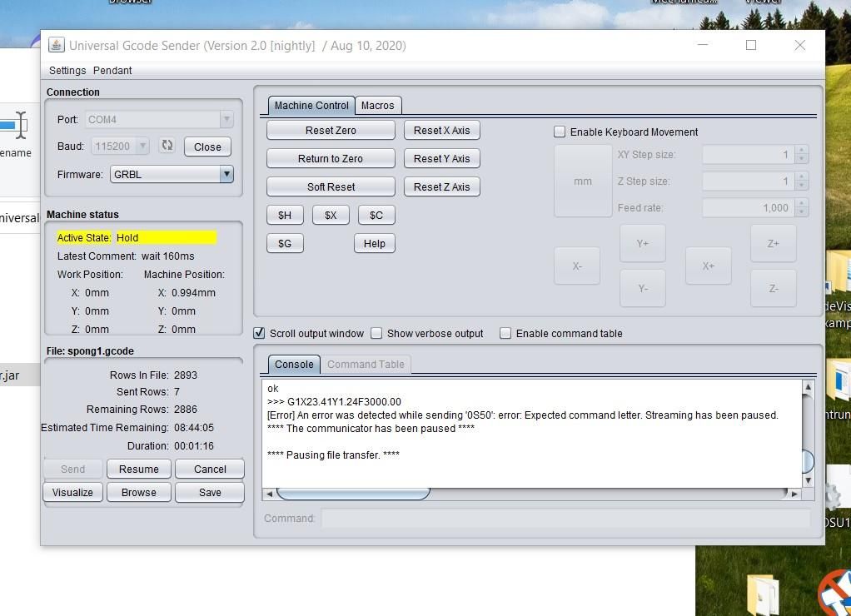Enable Show verbose output
The height and width of the screenshot is (616, 851).
(376, 333)
